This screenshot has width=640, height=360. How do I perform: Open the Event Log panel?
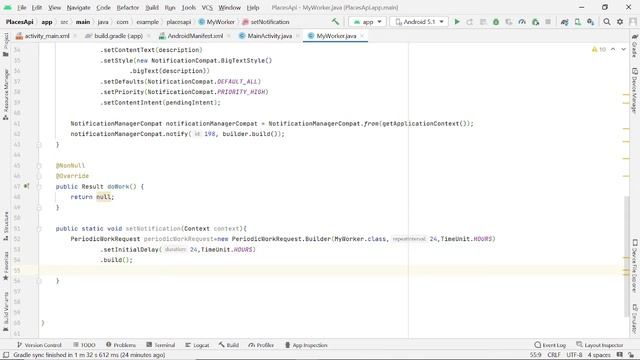point(550,345)
